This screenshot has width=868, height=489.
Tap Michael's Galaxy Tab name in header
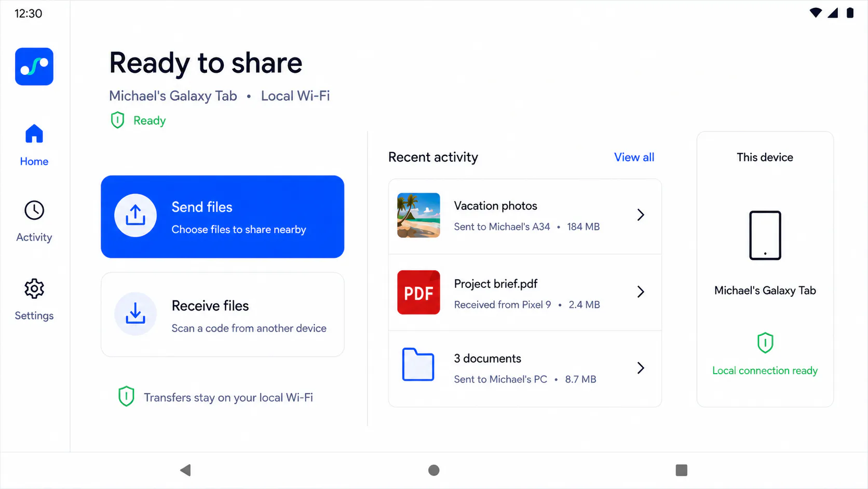tap(173, 96)
